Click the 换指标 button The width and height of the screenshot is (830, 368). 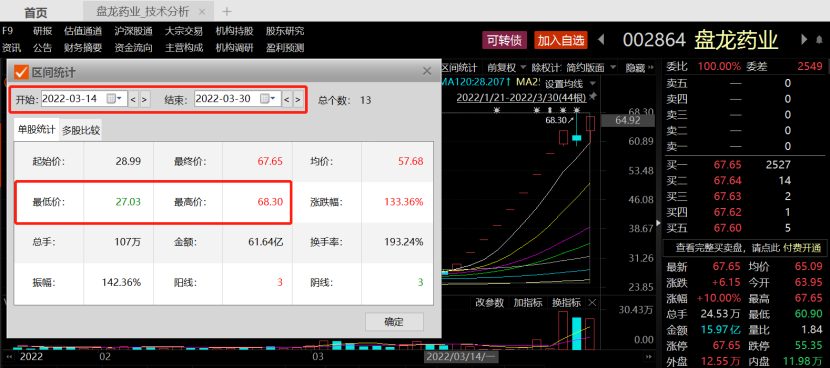566,303
